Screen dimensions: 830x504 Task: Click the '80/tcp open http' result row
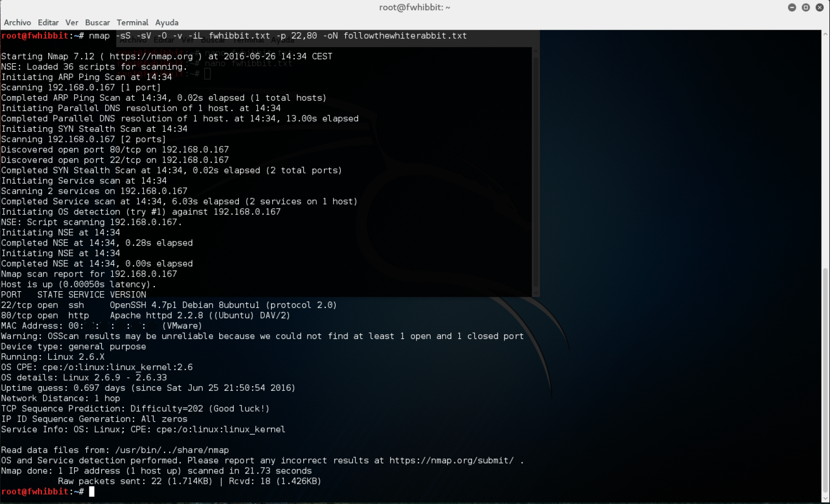click(x=145, y=316)
